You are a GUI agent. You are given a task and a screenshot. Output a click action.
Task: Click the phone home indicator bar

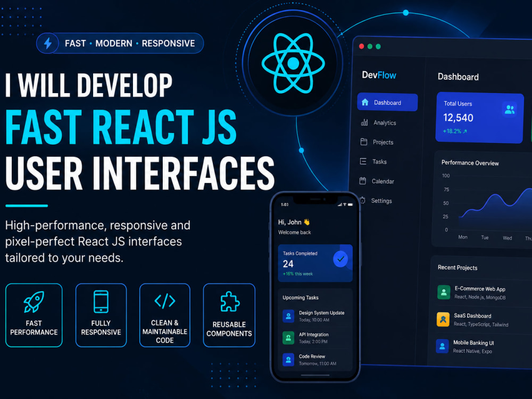(315, 375)
